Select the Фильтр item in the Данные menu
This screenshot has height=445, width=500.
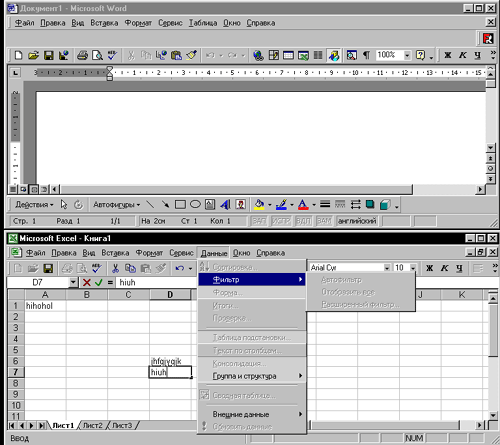[x=252, y=279]
